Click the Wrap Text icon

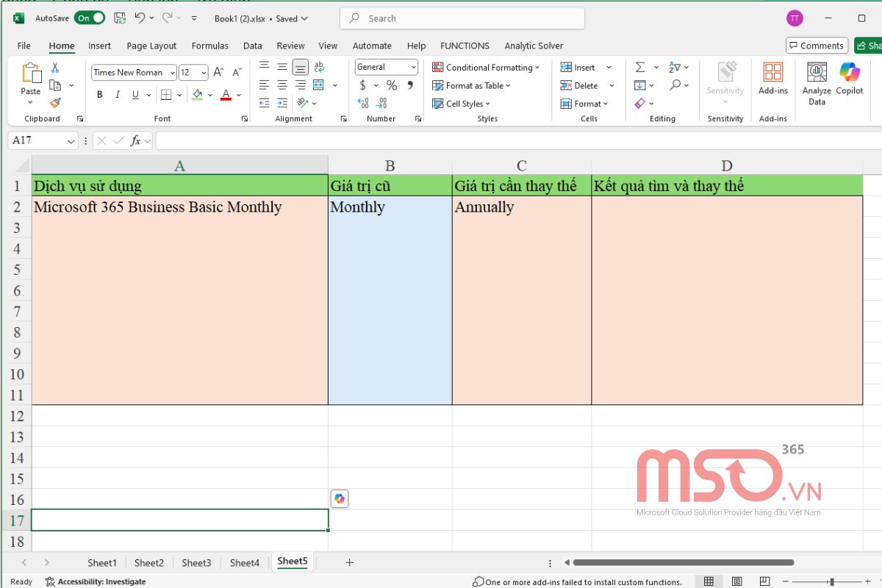tap(319, 67)
